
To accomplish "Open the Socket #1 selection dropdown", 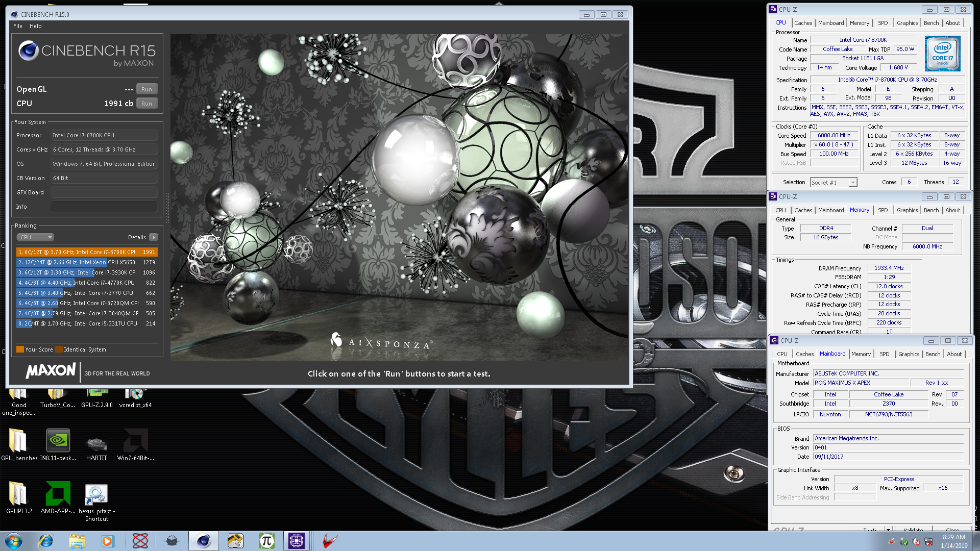I will click(x=834, y=183).
